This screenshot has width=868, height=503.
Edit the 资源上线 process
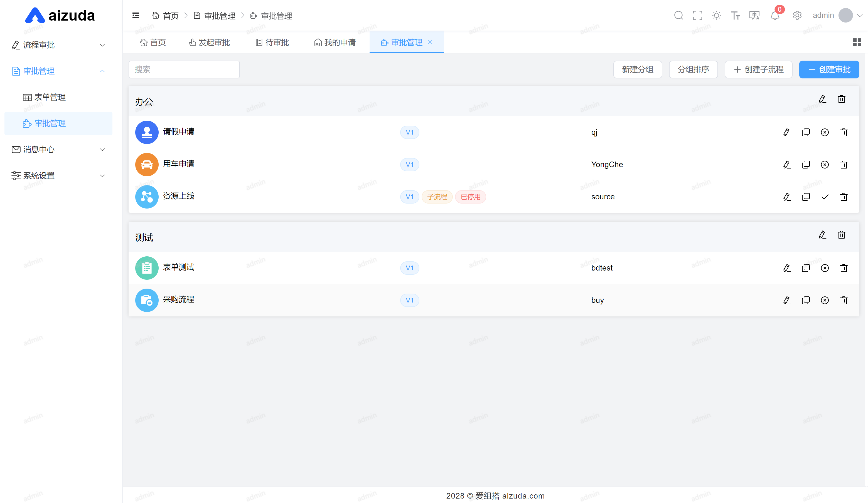pos(787,197)
